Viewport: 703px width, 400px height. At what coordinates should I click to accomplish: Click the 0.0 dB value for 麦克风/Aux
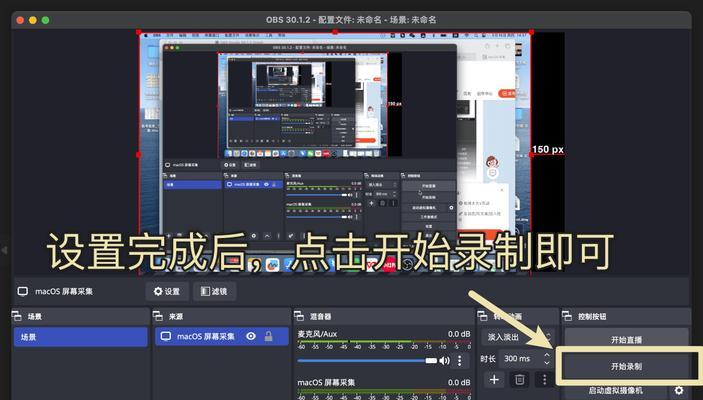pyautogui.click(x=459, y=334)
